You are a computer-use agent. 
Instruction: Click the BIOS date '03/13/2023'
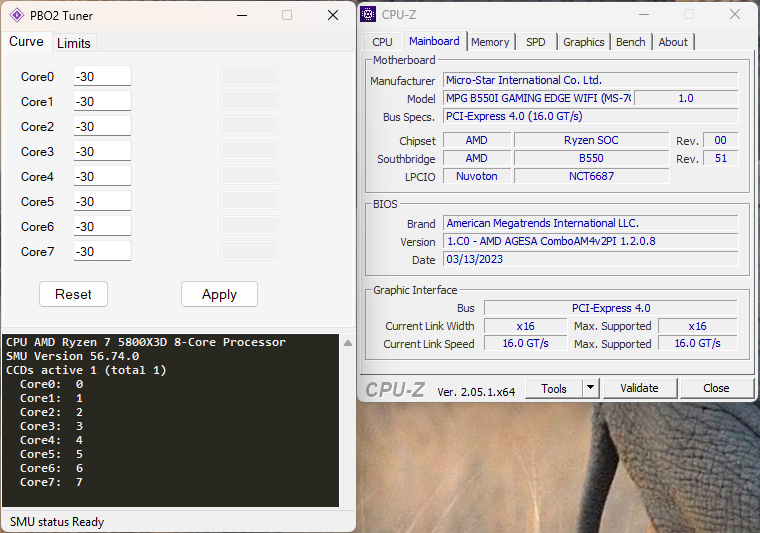(x=591, y=259)
